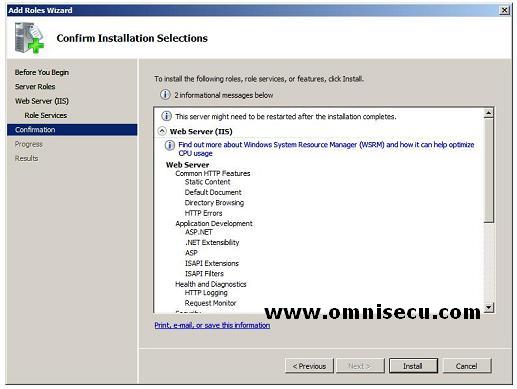Screen dimensions: 517x389
Task: Click the info icon beside server restart message
Action: (x=166, y=116)
